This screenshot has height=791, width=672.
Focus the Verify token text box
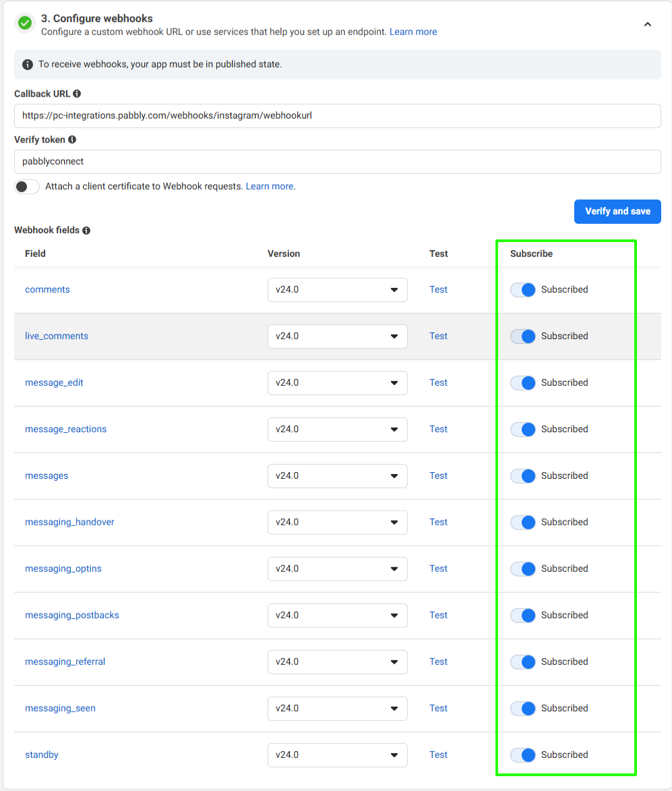[337, 162]
